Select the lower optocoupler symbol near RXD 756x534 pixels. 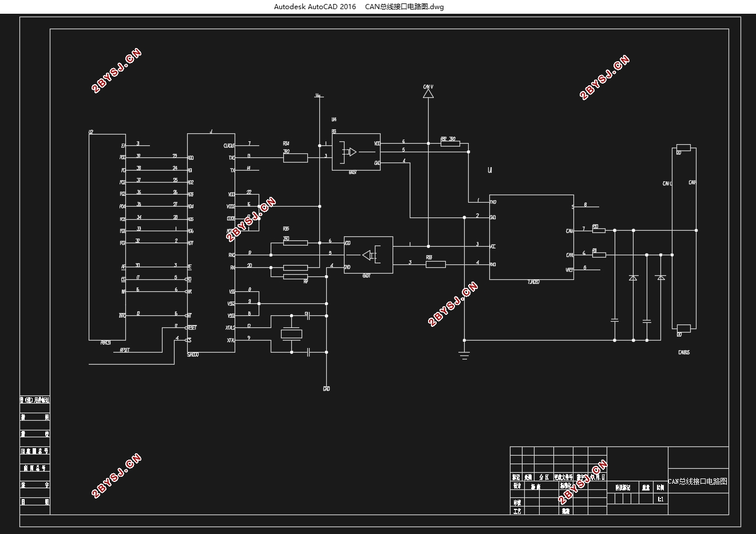point(368,255)
